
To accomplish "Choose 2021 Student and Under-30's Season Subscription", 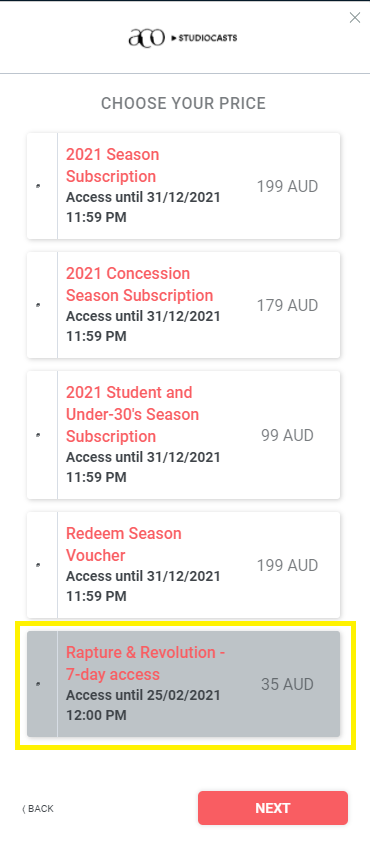I will point(132,414).
